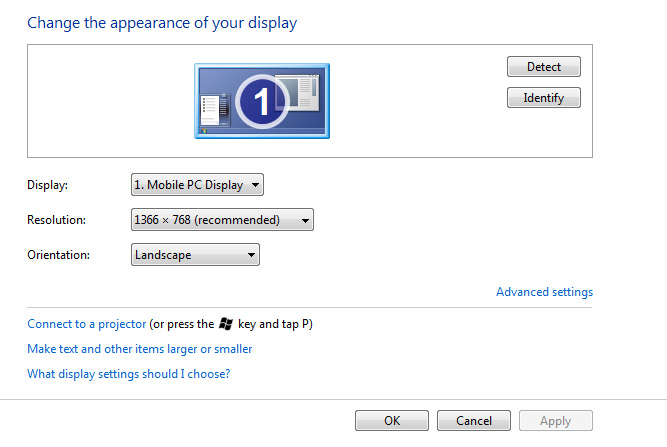The width and height of the screenshot is (667, 447).
Task: Click the Change the appearance heading
Action: point(162,22)
